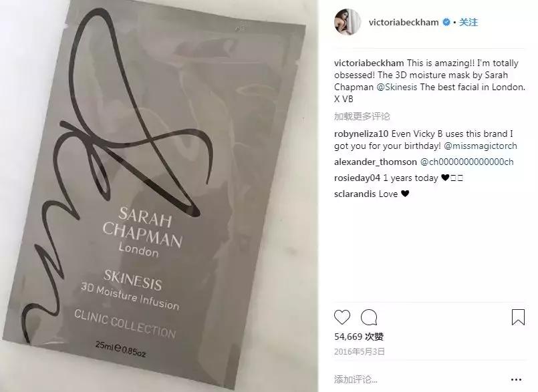Save the post with the bookmark icon
The height and width of the screenshot is (392, 538).
518,317
